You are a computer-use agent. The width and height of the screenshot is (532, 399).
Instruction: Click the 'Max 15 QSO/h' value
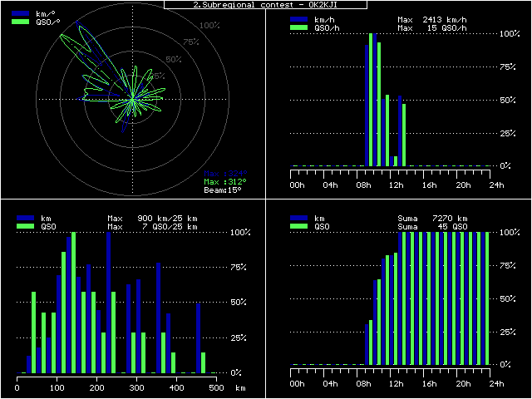[432, 28]
